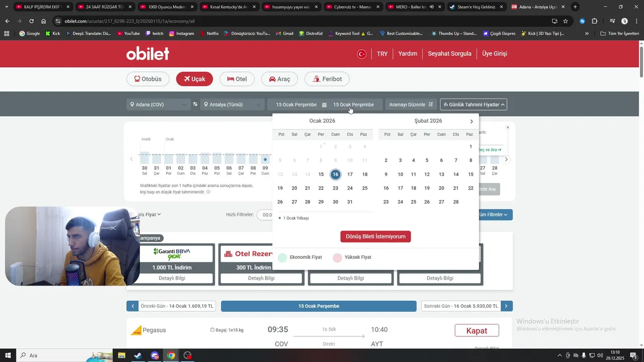Switch to Otel tab
Viewport: 644px width, 362px height.
[x=237, y=79]
